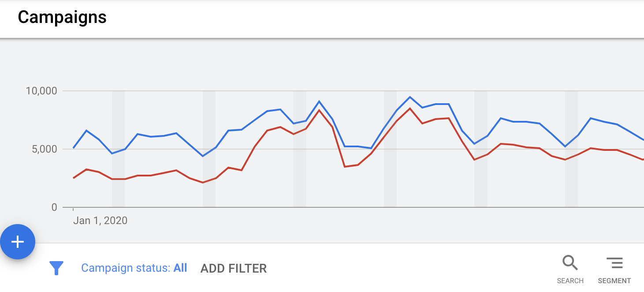Open the Campaign status: All filter
The height and width of the screenshot is (292, 644).
(x=134, y=268)
